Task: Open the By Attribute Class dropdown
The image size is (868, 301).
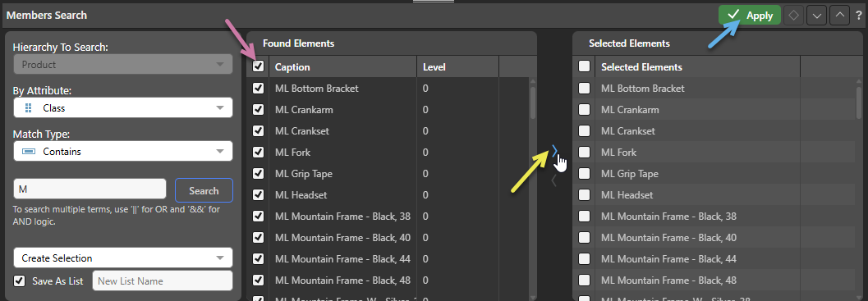Action: 123,108
